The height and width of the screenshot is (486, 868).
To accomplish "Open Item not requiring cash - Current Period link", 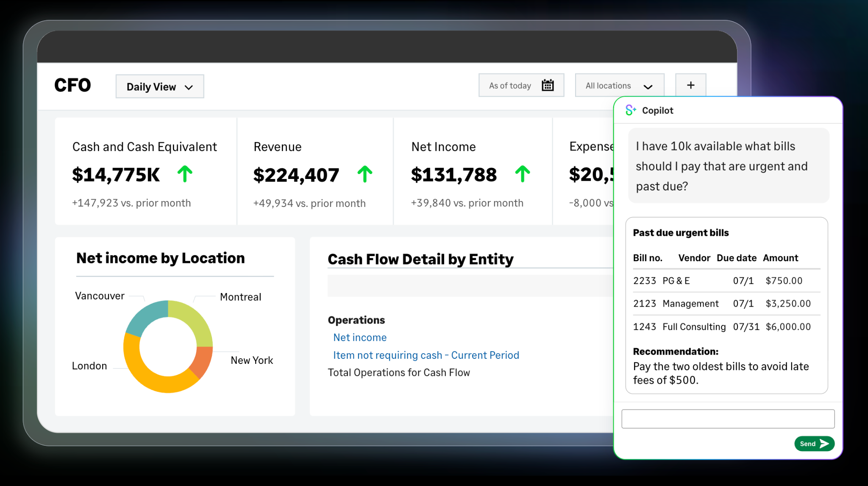I will tap(426, 355).
